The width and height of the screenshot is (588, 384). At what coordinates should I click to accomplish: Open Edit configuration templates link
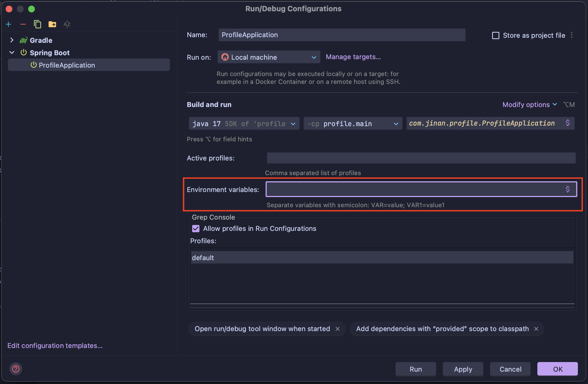(55, 345)
